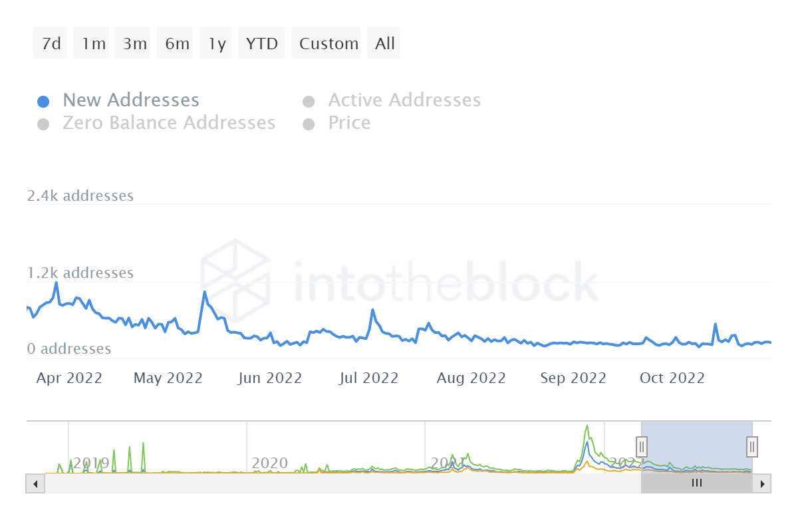Show the 1y time range
Screen dimensions: 798x532
[216, 44]
